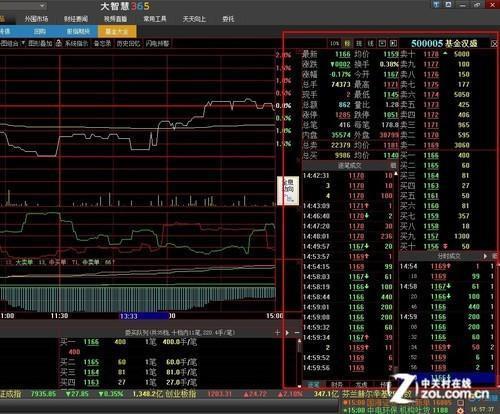This screenshot has height=414, width=500.
Task: Click the second square layout icon in quote panel header
Action: tap(394, 43)
